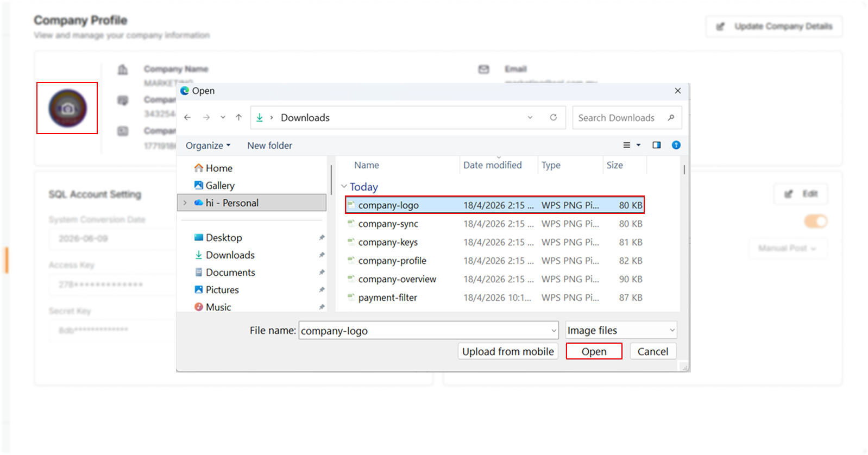This screenshot has height=455, width=868.
Task: Open Pictures in the navigation pane
Action: click(217, 290)
